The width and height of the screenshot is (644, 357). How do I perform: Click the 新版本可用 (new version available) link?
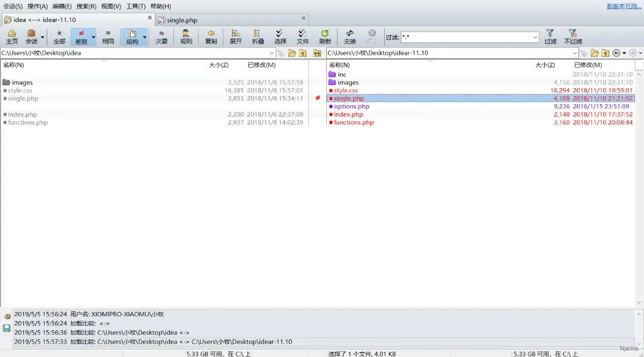coord(624,6)
